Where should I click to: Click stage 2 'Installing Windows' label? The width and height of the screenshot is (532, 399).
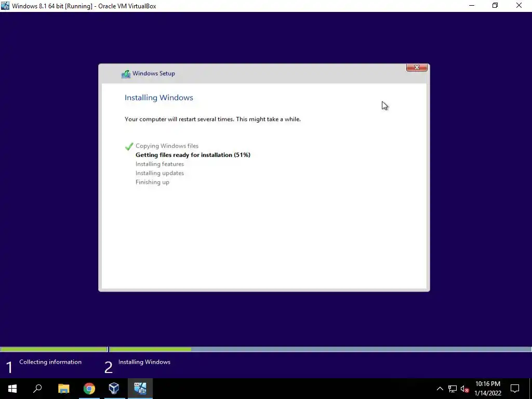[144, 362]
